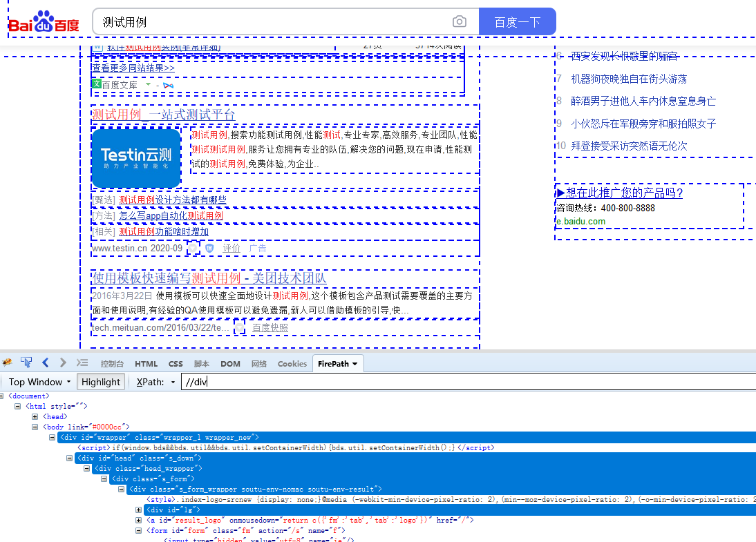Collapse the form id="form" node
Viewport: 756px width, 542px height.
pyautogui.click(x=139, y=530)
